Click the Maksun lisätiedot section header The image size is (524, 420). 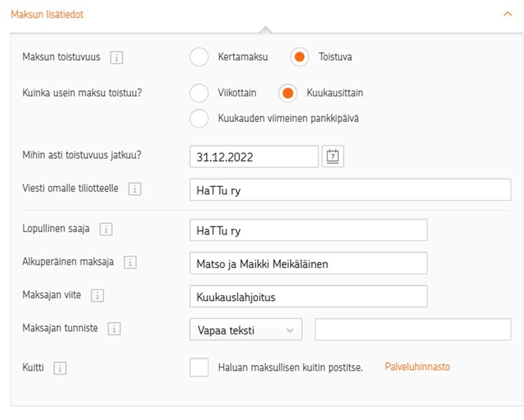coord(47,15)
